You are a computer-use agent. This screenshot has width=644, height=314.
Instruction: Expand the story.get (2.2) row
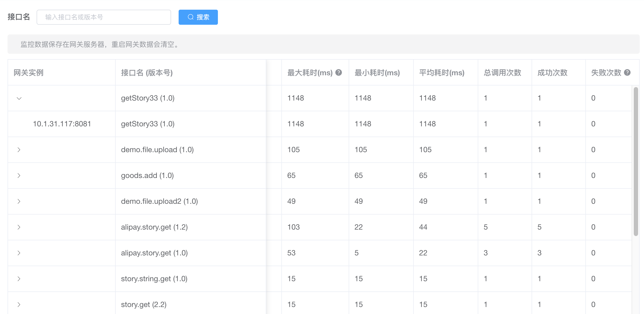pyautogui.click(x=19, y=305)
